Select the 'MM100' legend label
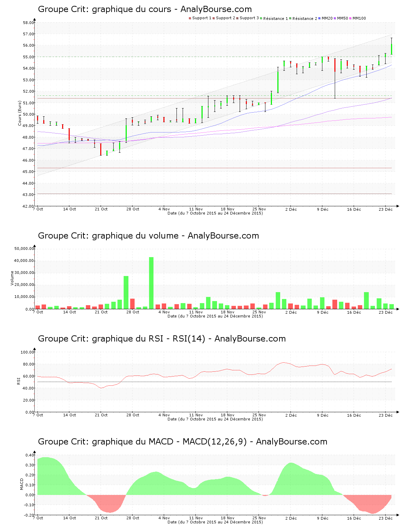 click(x=359, y=18)
